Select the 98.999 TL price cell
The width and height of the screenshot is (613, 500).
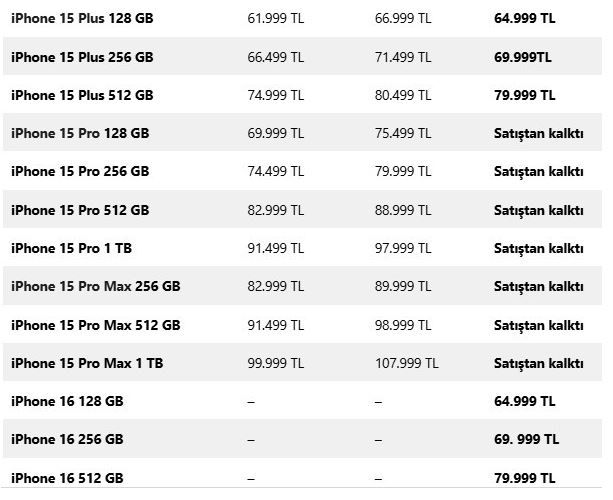point(403,325)
